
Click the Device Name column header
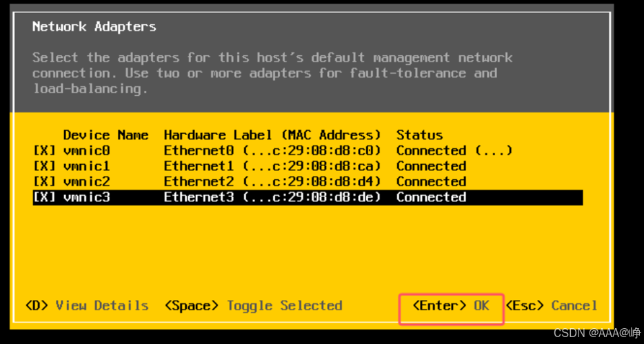point(106,135)
